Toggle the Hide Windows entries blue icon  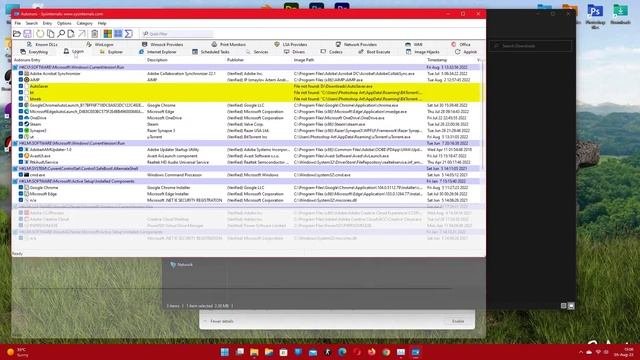pyautogui.click(x=118, y=33)
